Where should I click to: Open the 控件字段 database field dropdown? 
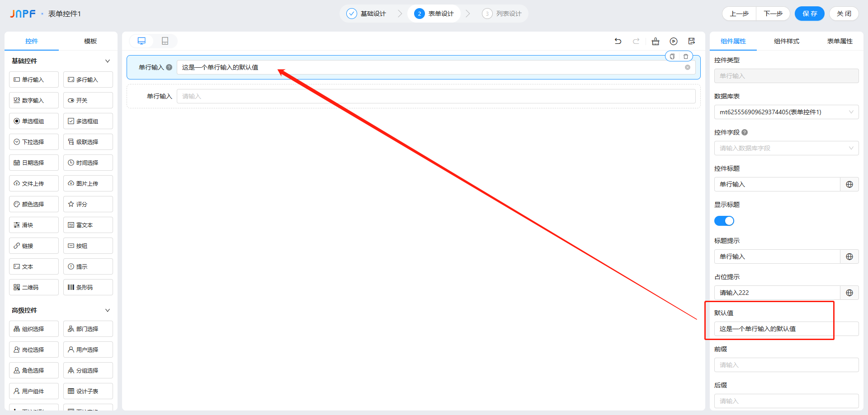click(786, 148)
